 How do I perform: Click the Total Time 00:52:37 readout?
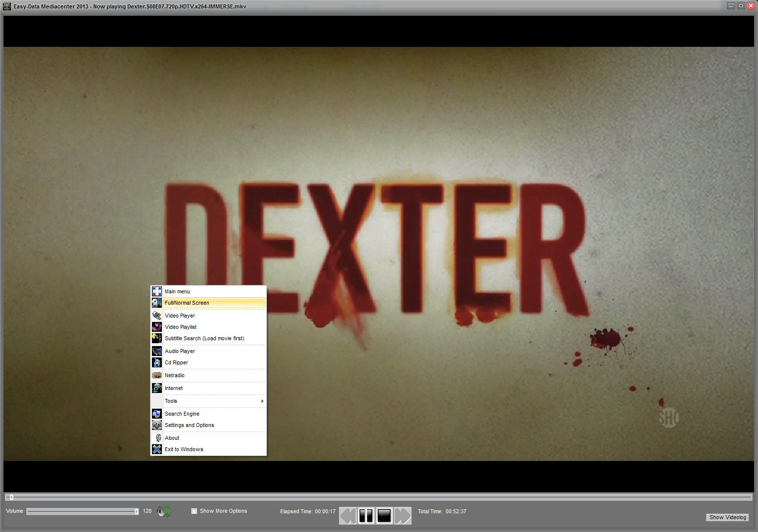coord(442,511)
